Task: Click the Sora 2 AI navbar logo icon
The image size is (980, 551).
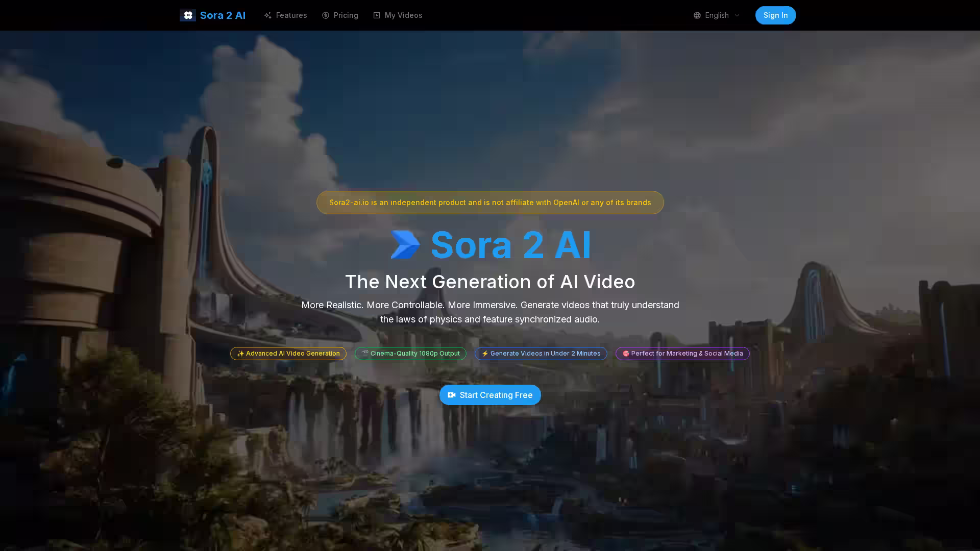Action: (187, 15)
